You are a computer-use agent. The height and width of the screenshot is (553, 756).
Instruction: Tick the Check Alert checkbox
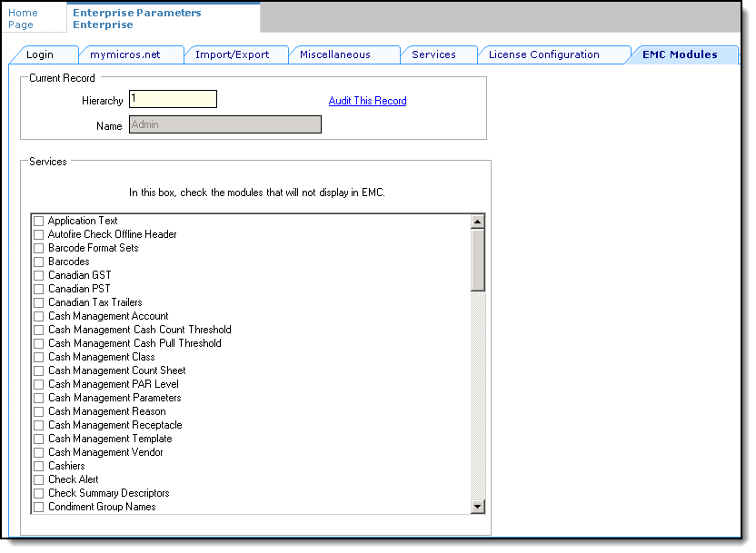tap(38, 479)
